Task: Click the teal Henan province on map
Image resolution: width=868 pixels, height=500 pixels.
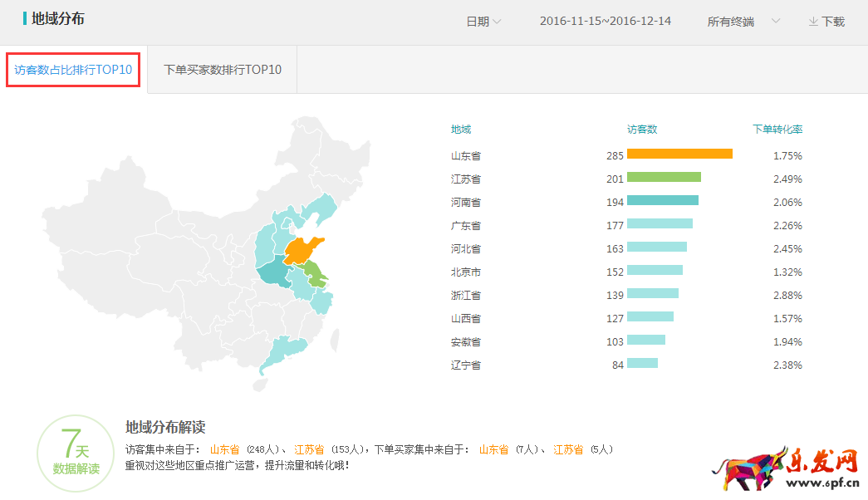Action: pos(272,274)
